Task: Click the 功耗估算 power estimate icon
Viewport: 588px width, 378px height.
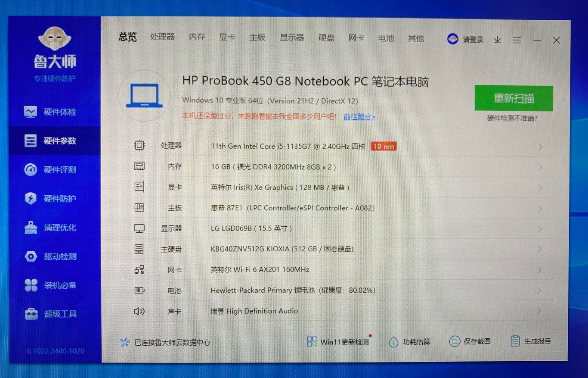Action: [x=393, y=342]
